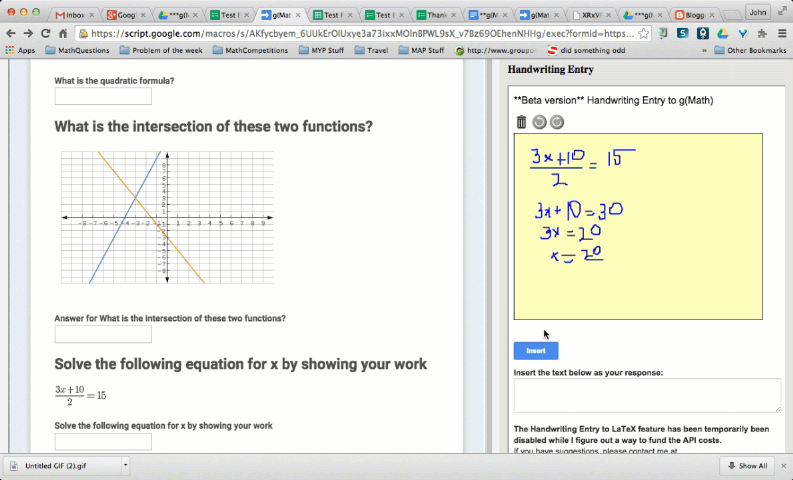793x480 pixels.
Task: Undo last handwriting stroke
Action: (x=539, y=122)
